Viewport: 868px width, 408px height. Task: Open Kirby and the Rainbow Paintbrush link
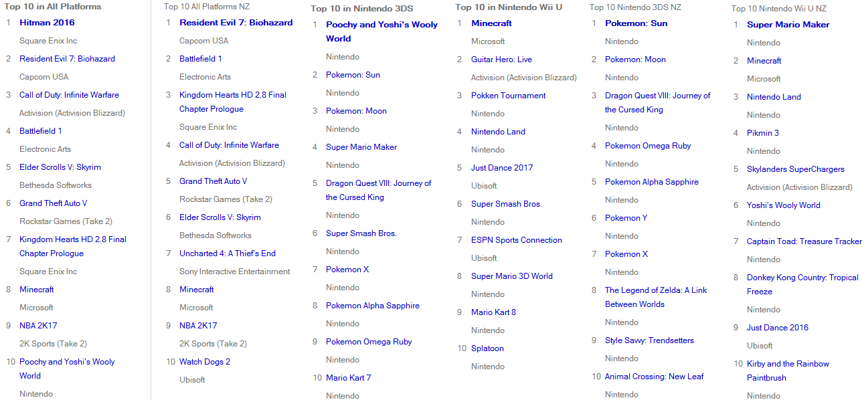coord(788,371)
